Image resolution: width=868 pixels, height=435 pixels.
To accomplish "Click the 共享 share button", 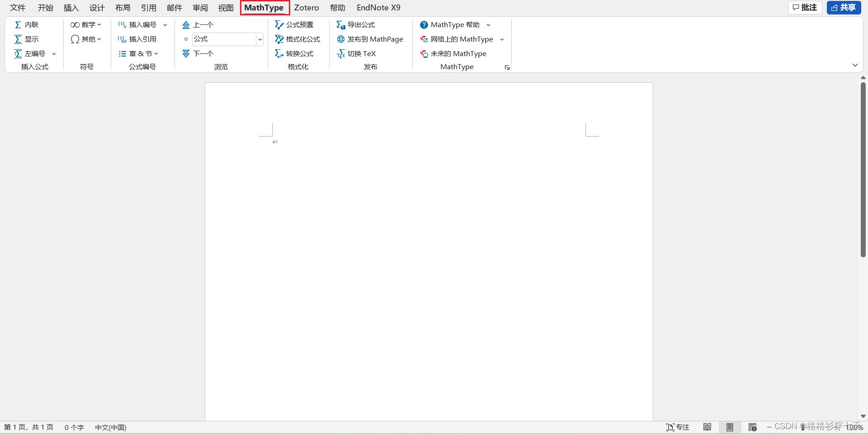I will click(844, 8).
